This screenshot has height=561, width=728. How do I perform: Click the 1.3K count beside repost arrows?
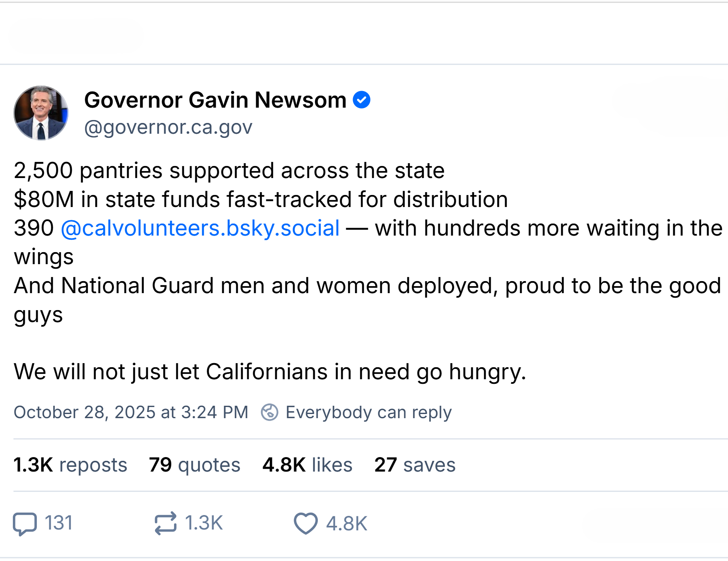[204, 523]
